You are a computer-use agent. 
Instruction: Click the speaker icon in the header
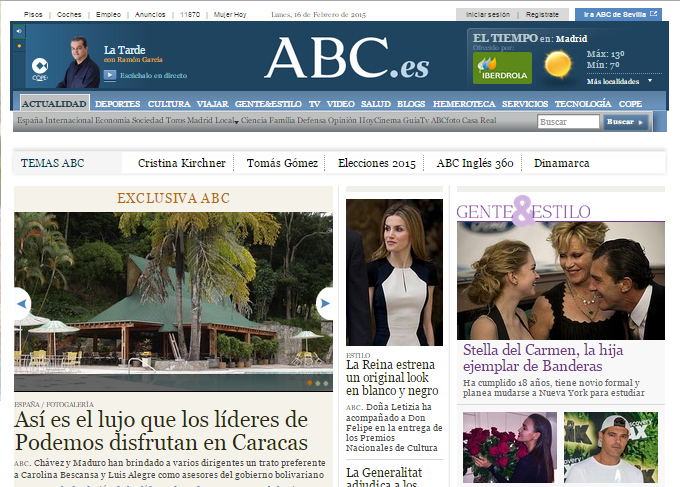[19, 31]
